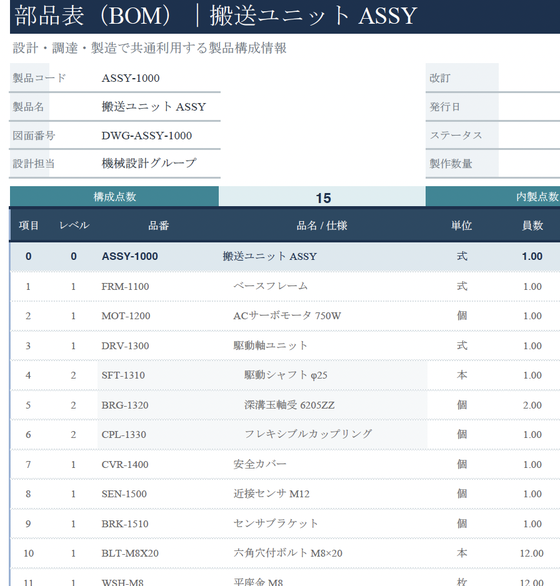Click the 製品名 label

(28, 107)
